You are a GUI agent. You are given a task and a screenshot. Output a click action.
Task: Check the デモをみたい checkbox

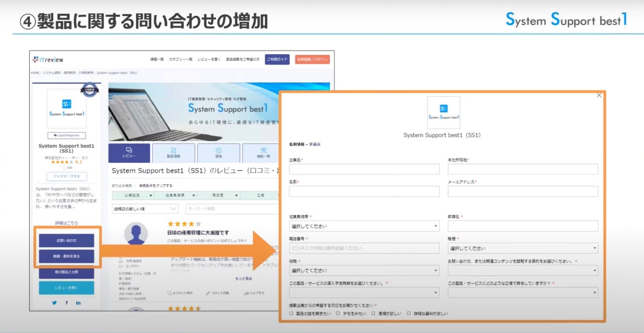coord(338,313)
